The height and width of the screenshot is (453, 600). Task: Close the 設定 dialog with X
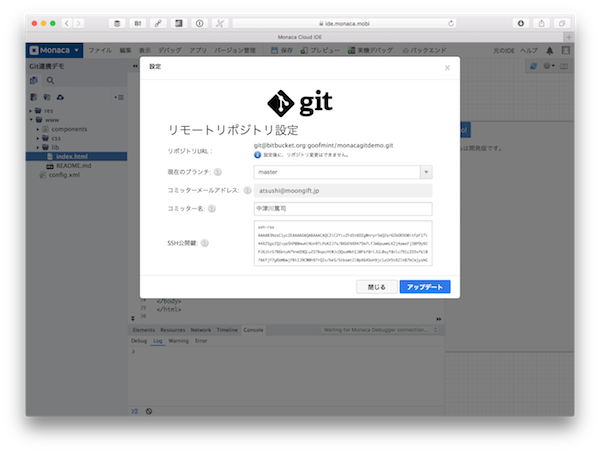pos(447,68)
